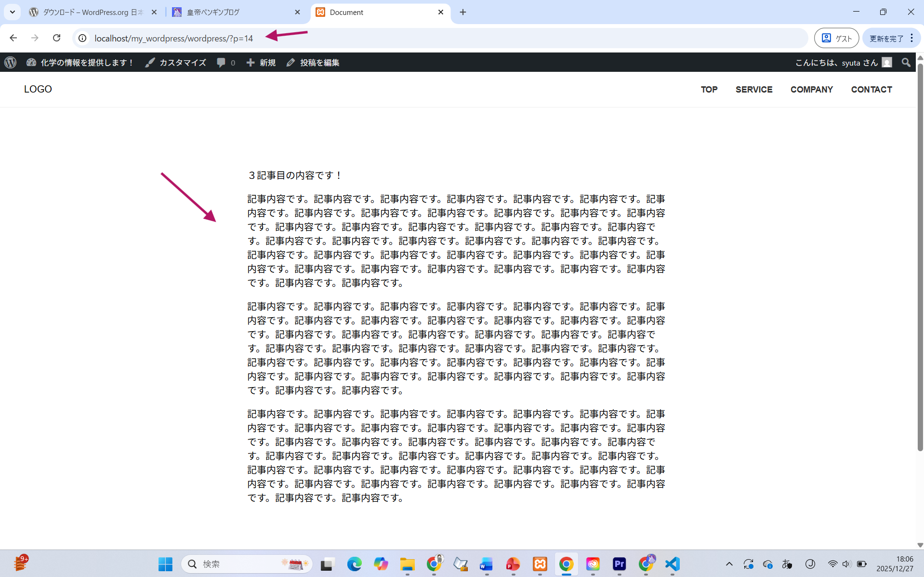This screenshot has width=924, height=577.
Task: Click the admin bar search magnifier icon
Action: (x=906, y=63)
